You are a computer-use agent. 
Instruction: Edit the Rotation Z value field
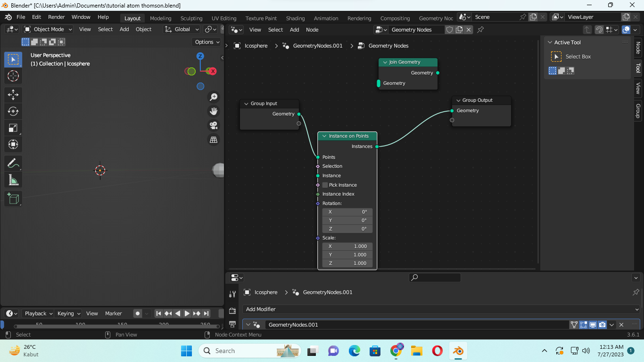(347, 229)
